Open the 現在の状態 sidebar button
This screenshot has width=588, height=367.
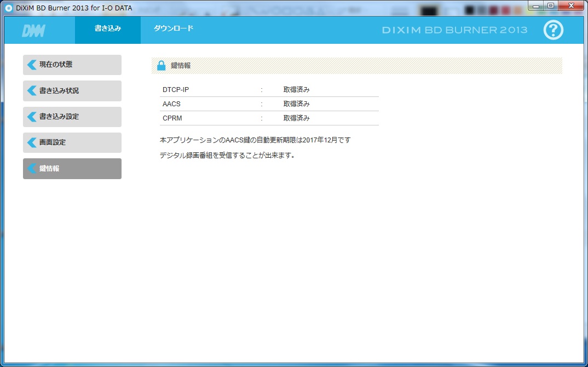(x=72, y=65)
